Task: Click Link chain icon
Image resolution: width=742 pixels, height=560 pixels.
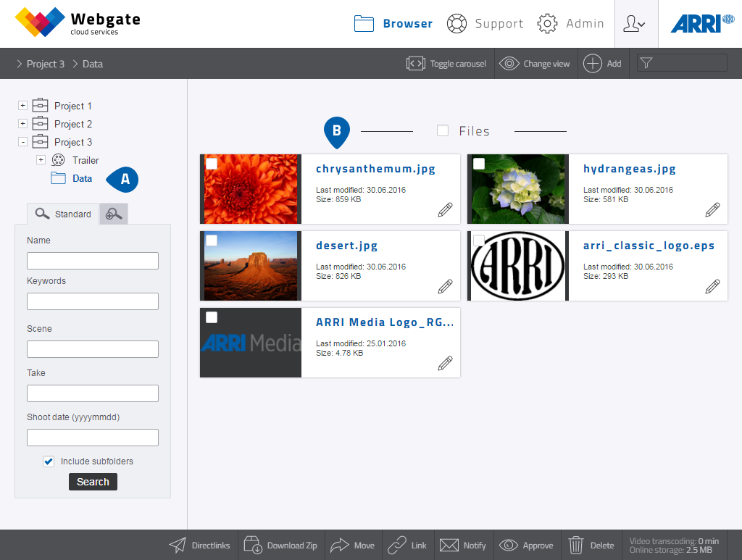Action: pyautogui.click(x=397, y=545)
